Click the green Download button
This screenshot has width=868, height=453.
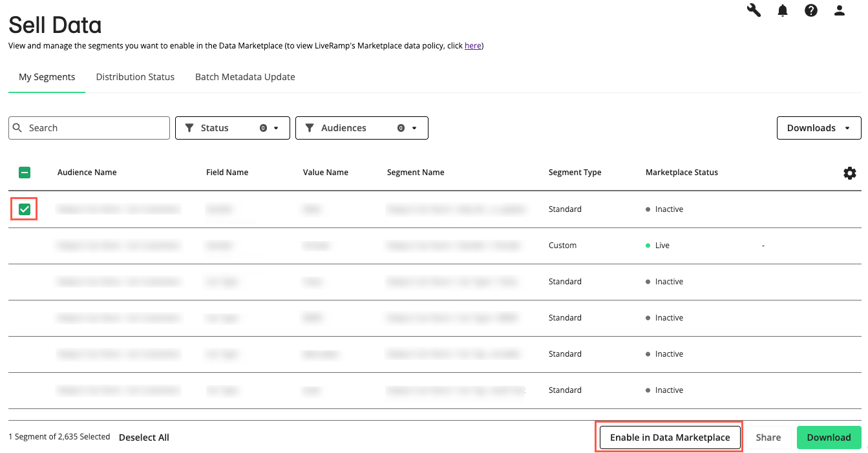click(829, 437)
